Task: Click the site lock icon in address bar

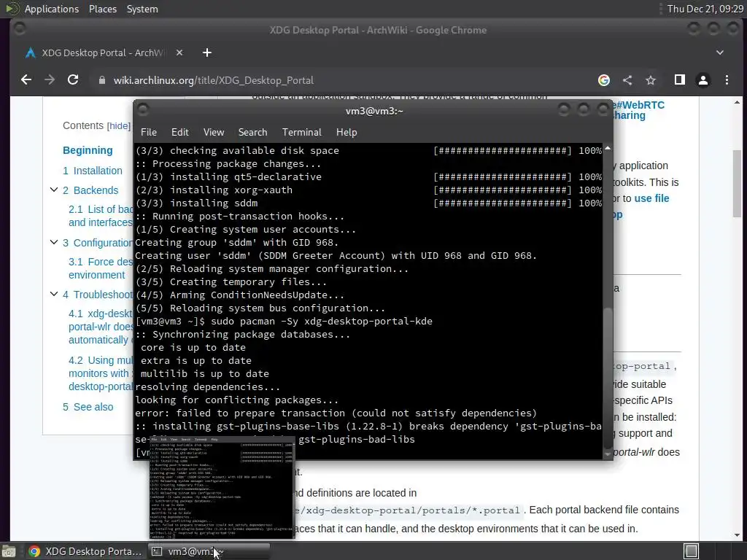Action: [101, 80]
